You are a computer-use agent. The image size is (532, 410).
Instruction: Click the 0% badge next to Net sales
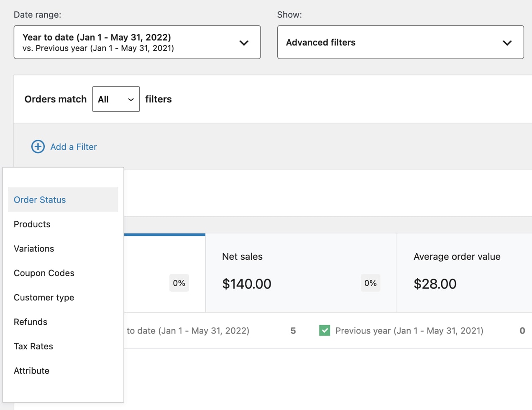(x=370, y=283)
